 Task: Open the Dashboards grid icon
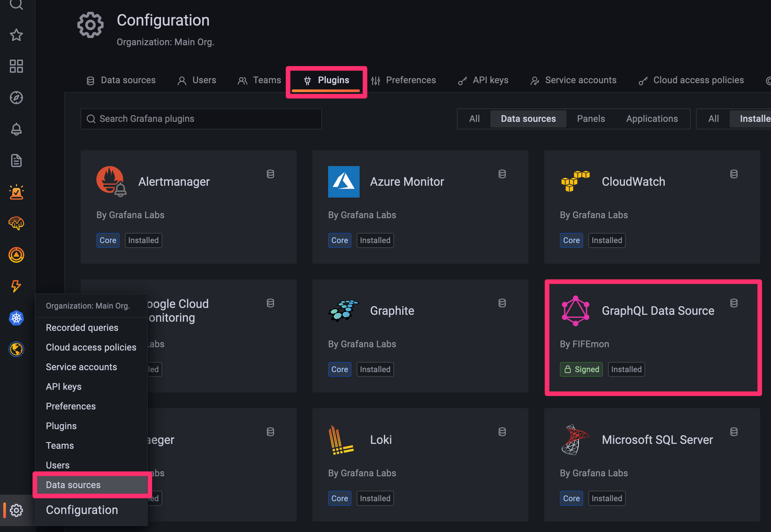click(16, 66)
